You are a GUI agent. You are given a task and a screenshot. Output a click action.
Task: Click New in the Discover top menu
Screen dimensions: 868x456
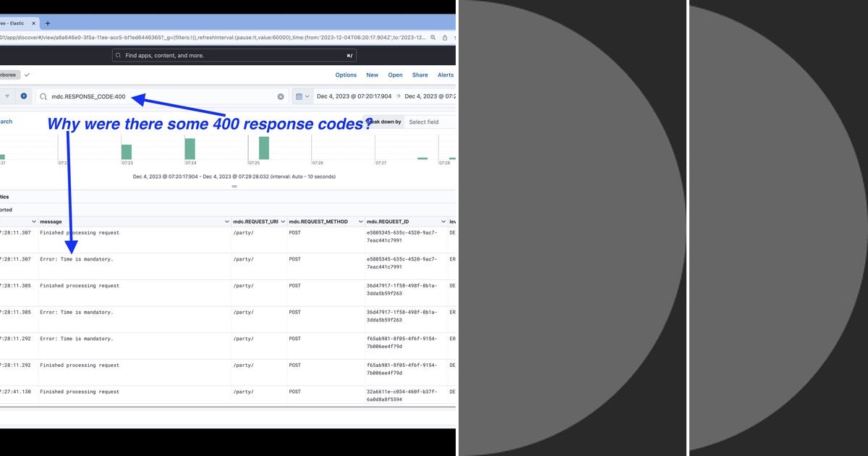(x=372, y=75)
